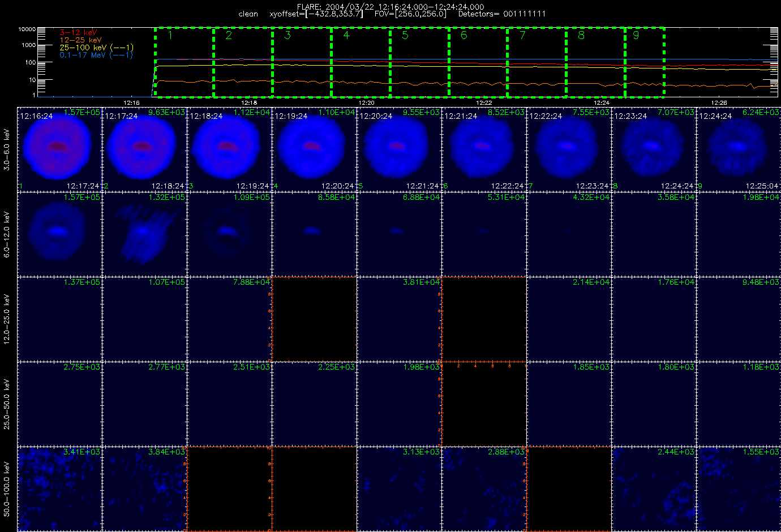Viewport: 781px width, 532px height.
Task: Open the 6.0-12.0 keV image with peak 8.58E+04
Action: 314,234
